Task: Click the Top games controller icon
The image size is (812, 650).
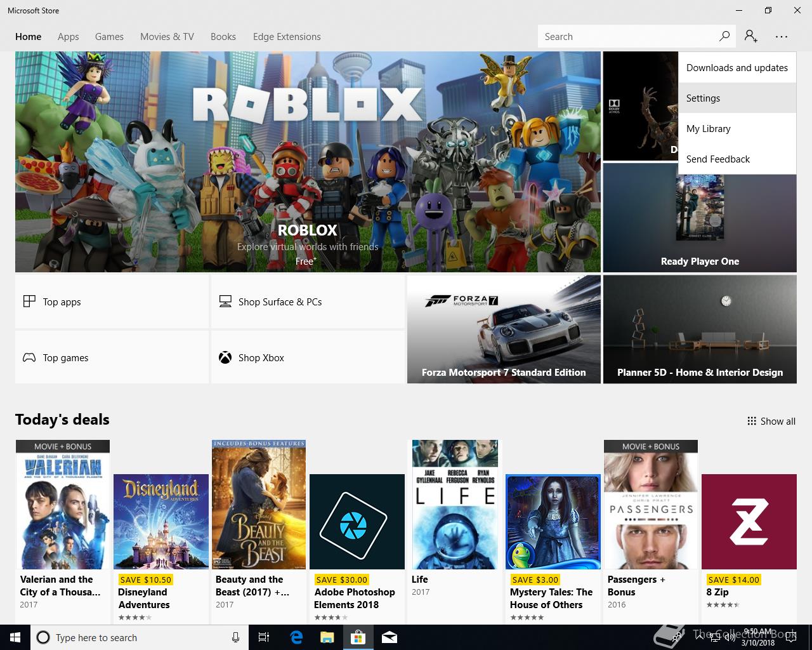Action: coord(29,357)
